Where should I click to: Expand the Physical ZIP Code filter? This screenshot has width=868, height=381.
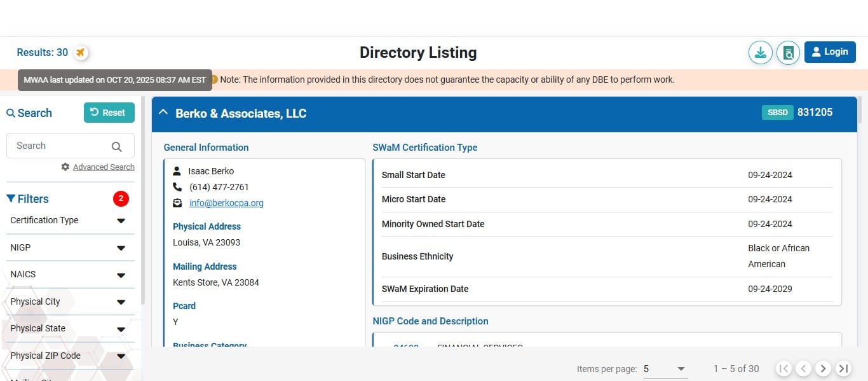pos(70,356)
